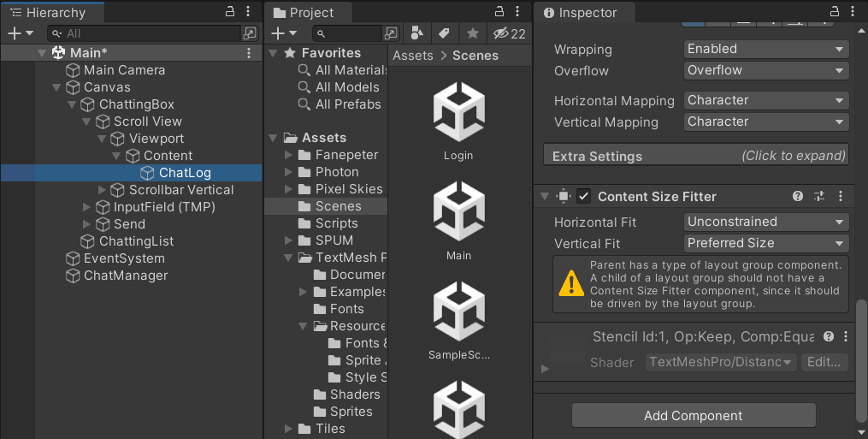Image resolution: width=868 pixels, height=439 pixels.
Task: Lock the Hierarchy panel
Action: click(230, 12)
